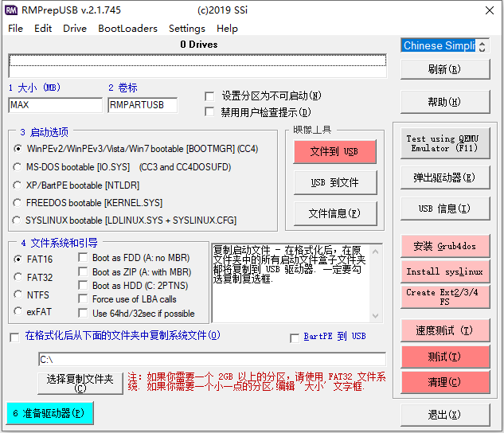Open the Edit menu
This screenshot has height=433, width=504.
[43, 29]
